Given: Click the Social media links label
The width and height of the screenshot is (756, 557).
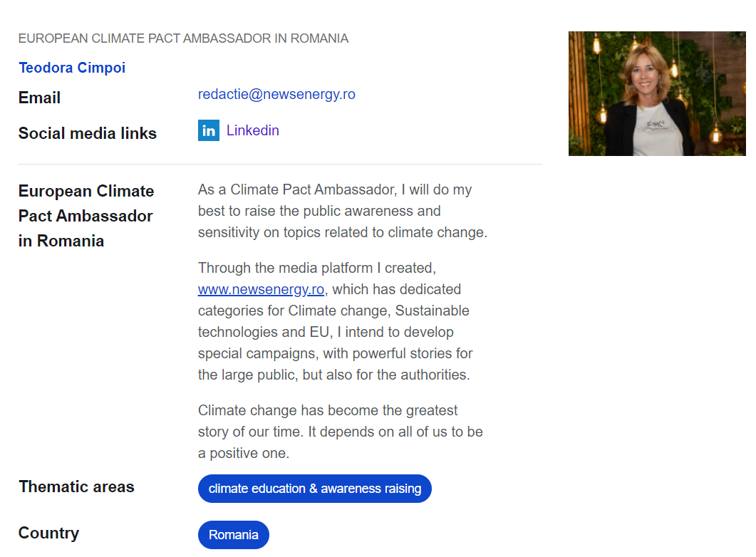Looking at the screenshot, I should (x=87, y=133).
